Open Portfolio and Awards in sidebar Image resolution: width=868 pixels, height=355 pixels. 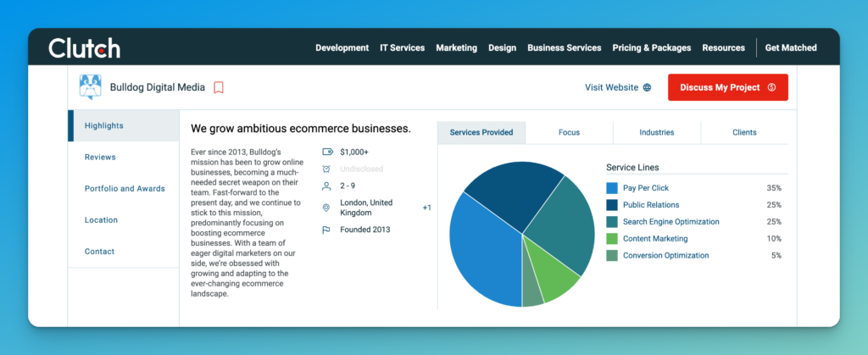(124, 189)
